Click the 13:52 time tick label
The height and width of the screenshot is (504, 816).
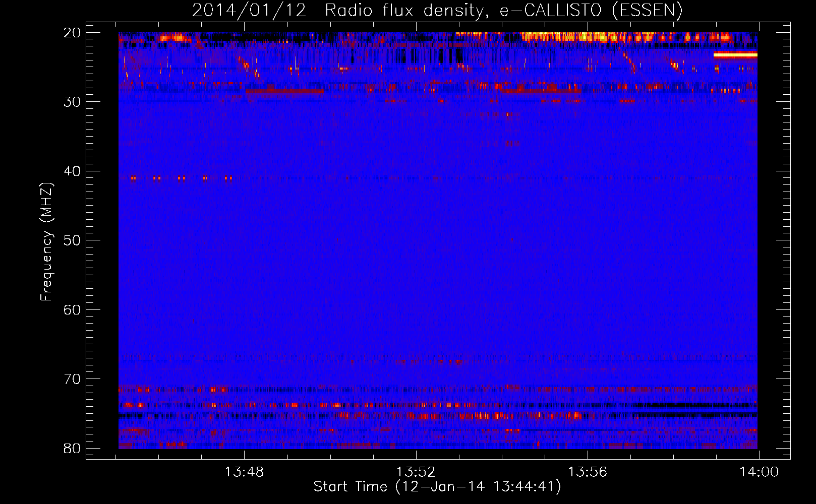[x=416, y=472]
